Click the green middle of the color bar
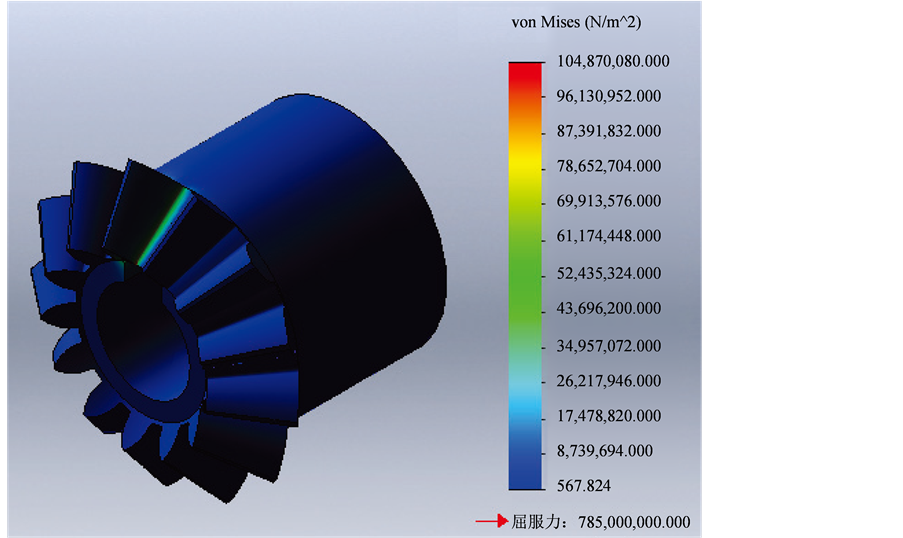 524,275
